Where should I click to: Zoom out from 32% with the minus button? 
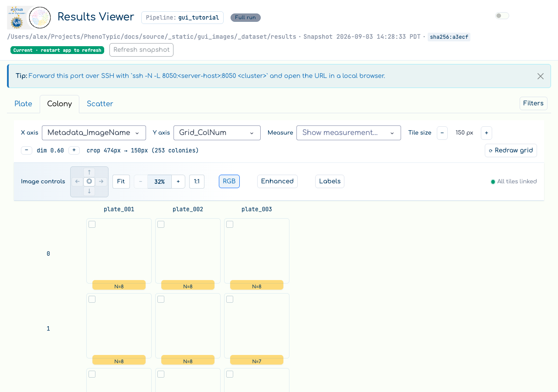(141, 182)
